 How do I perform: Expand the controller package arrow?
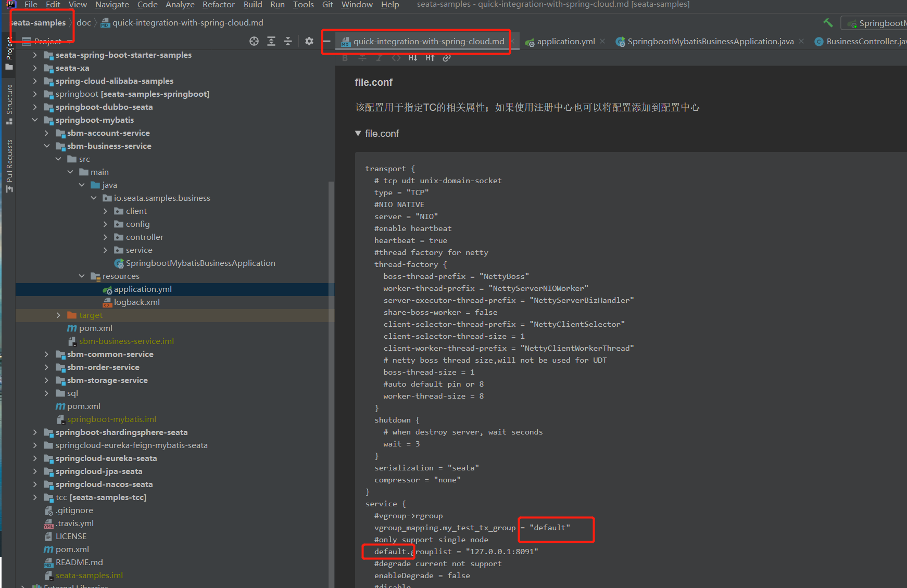click(x=105, y=237)
